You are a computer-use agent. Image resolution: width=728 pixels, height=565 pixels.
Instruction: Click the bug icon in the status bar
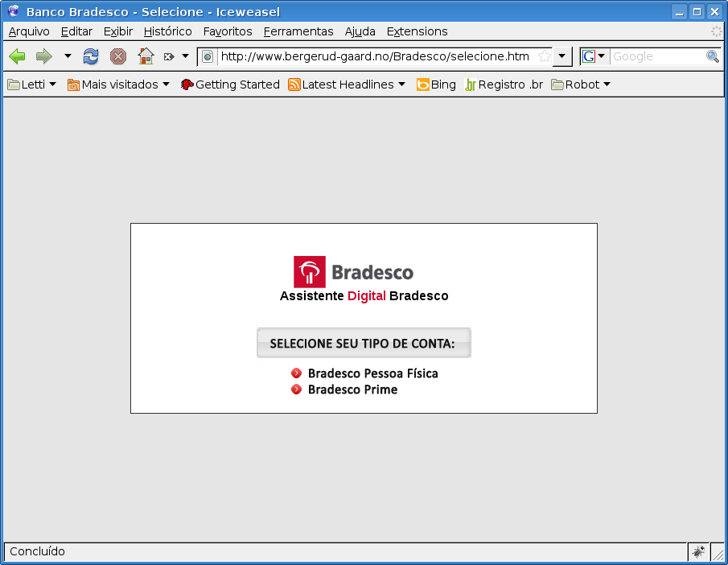pos(698,551)
